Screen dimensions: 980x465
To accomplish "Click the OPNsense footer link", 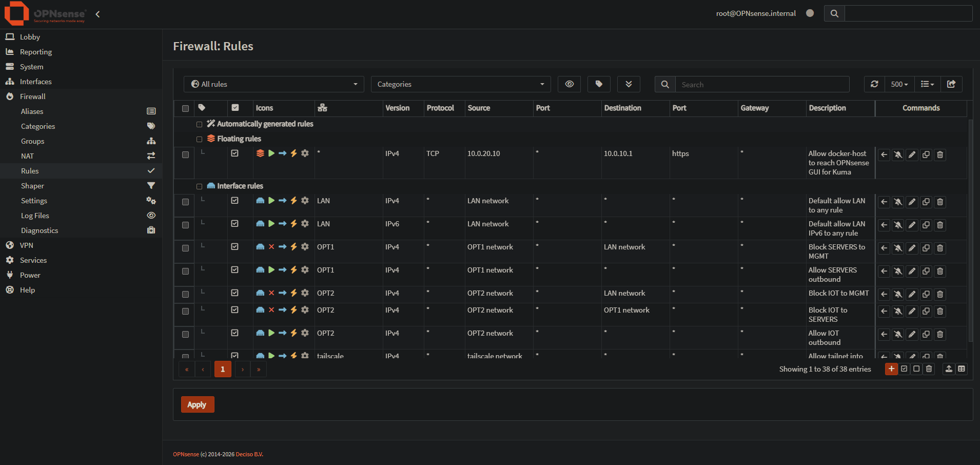I will tap(186, 454).
